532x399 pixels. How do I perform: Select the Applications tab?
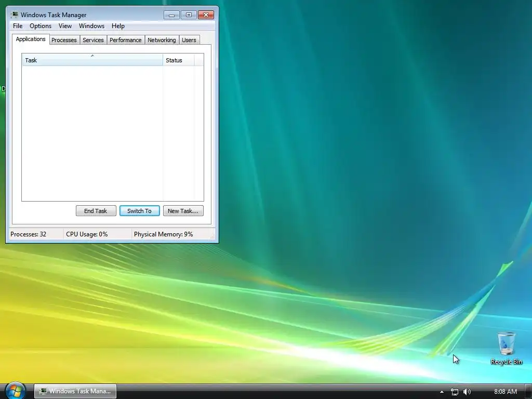click(31, 39)
